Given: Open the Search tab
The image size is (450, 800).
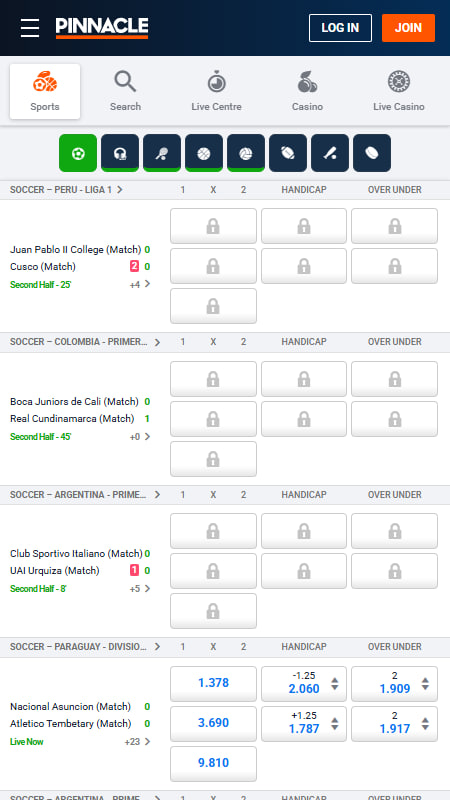Looking at the screenshot, I should (126, 91).
